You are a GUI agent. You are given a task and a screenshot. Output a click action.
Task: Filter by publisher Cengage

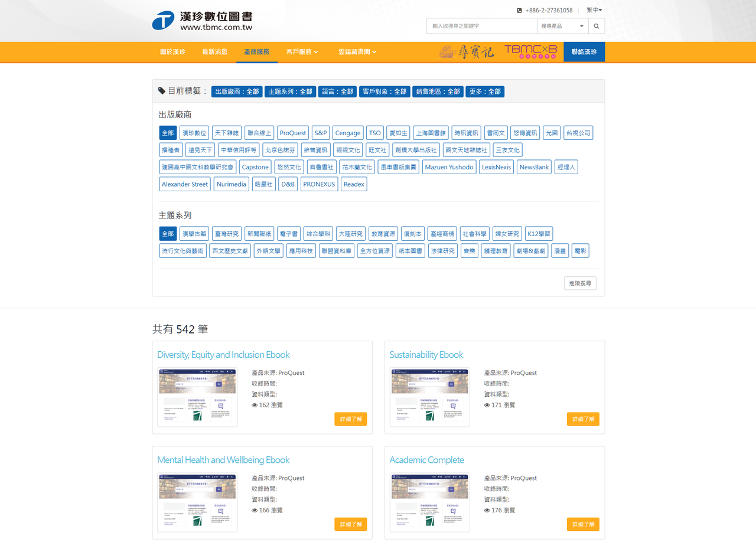point(348,133)
